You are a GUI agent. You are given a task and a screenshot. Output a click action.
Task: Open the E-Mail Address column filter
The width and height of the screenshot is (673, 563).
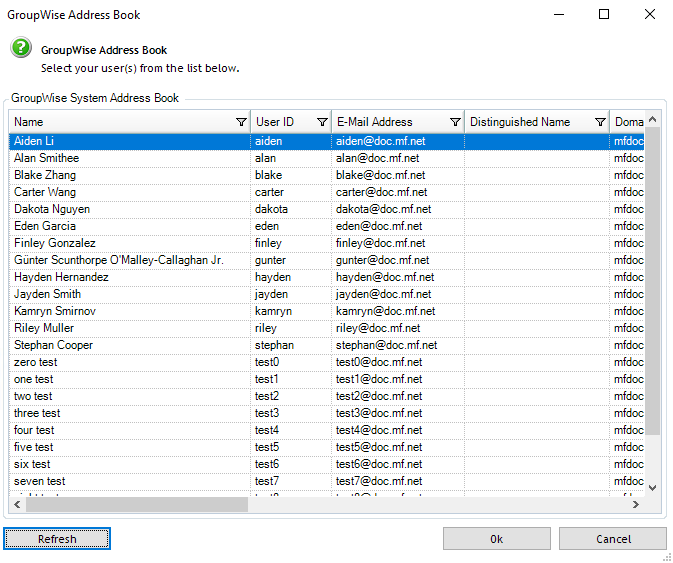pyautogui.click(x=455, y=122)
